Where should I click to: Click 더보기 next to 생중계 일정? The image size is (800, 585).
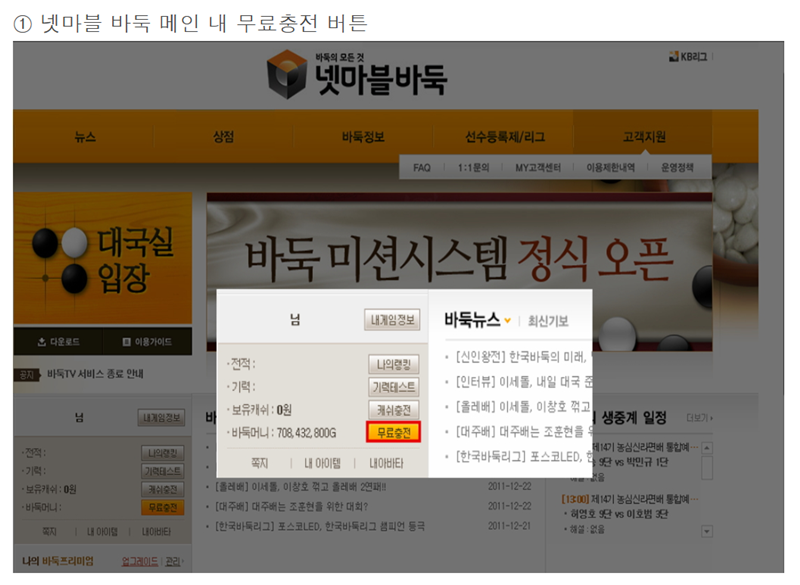pos(699,418)
